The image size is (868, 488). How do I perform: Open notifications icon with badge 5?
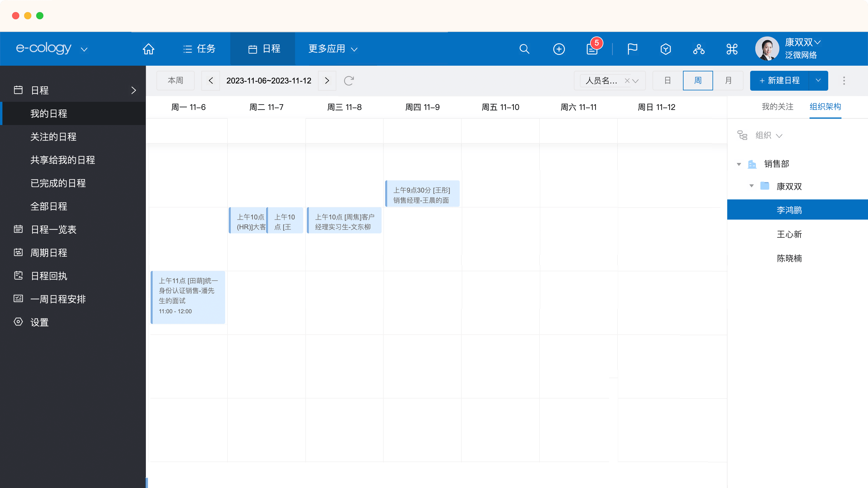592,49
